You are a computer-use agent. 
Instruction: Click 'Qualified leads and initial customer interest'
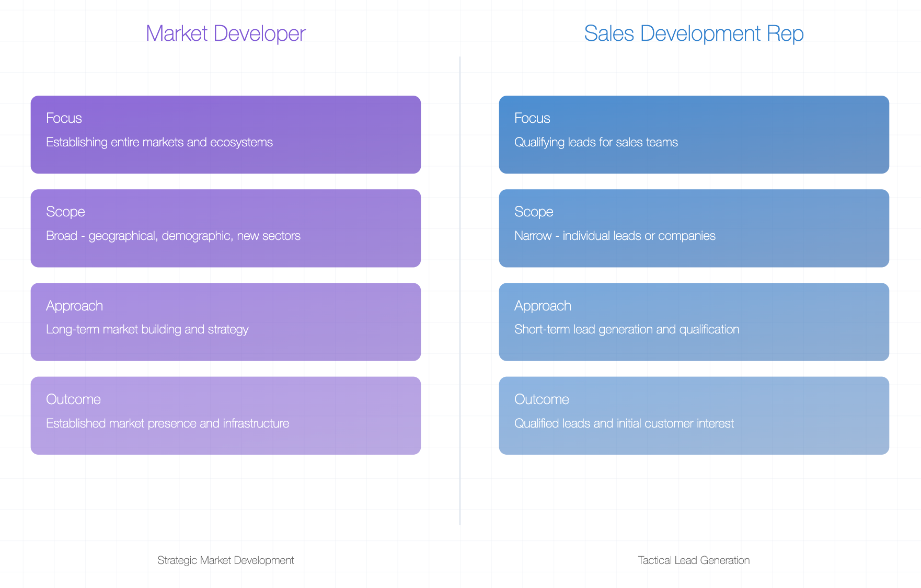click(624, 423)
